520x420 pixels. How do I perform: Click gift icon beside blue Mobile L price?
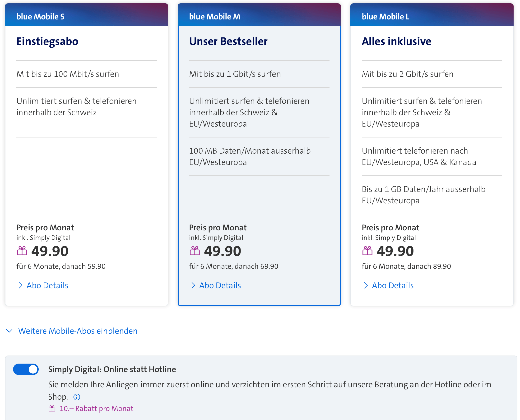[x=367, y=251]
